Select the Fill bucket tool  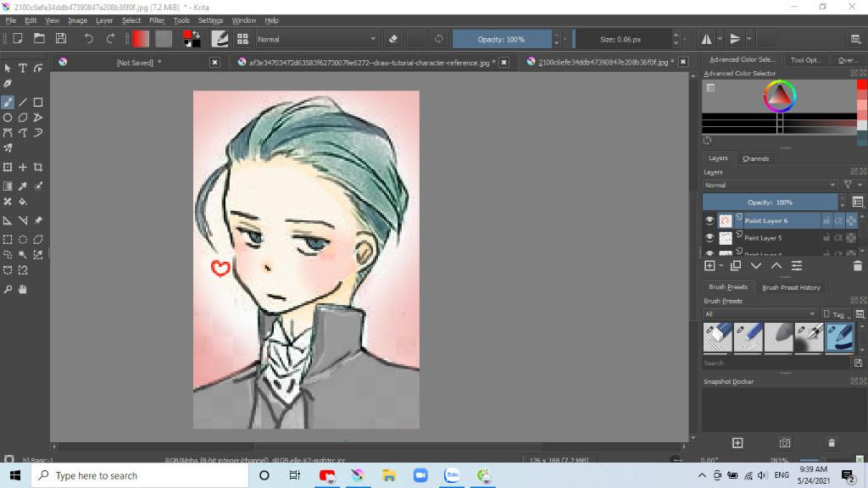point(23,202)
